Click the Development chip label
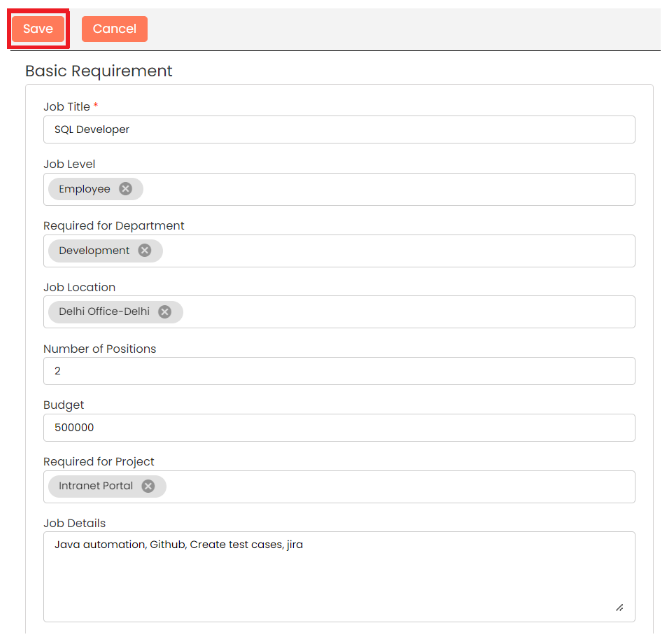The image size is (666, 638). click(94, 251)
